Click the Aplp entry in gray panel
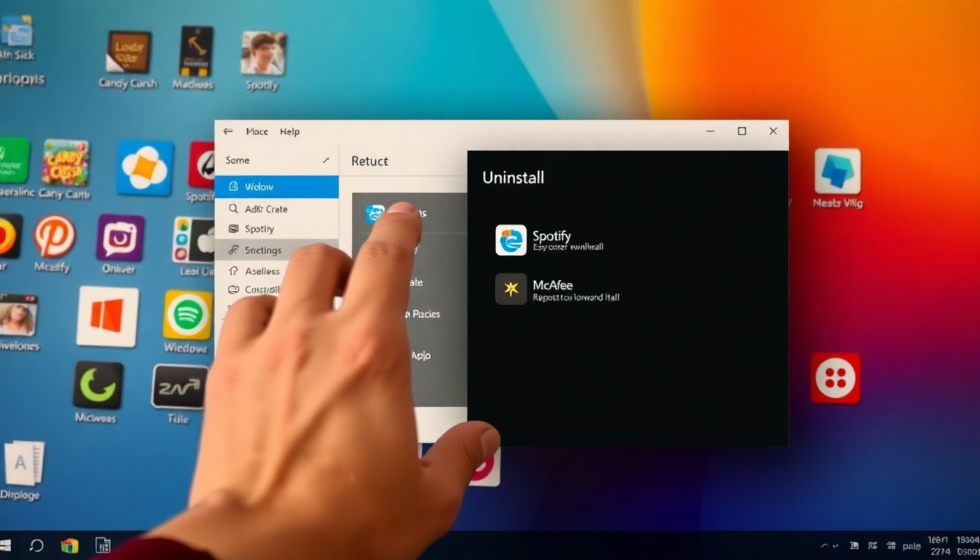 [x=421, y=355]
